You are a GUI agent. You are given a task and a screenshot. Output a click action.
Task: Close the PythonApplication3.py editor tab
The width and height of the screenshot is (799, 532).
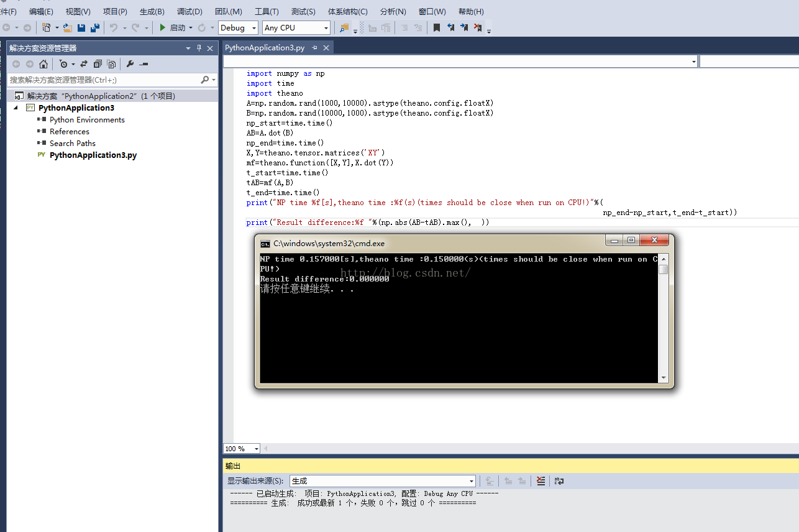[x=326, y=47]
